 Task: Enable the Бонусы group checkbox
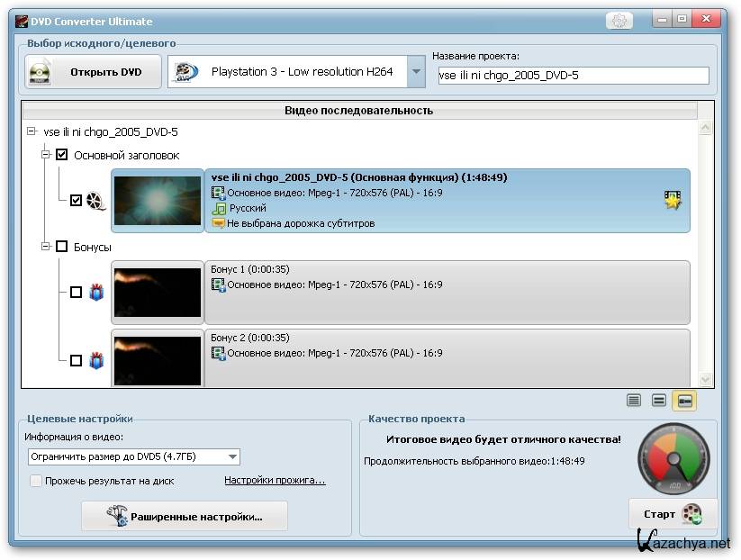pyautogui.click(x=62, y=246)
